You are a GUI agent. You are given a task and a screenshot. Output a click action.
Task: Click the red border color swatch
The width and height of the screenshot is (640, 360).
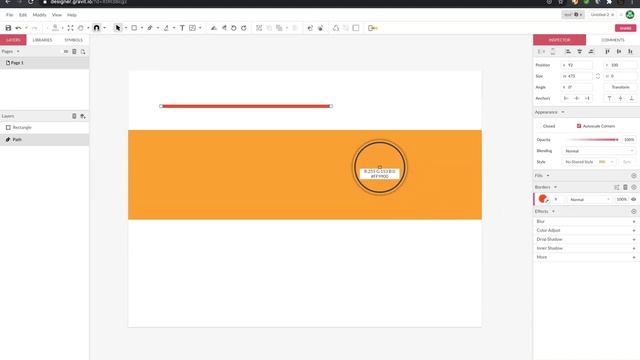click(x=542, y=199)
